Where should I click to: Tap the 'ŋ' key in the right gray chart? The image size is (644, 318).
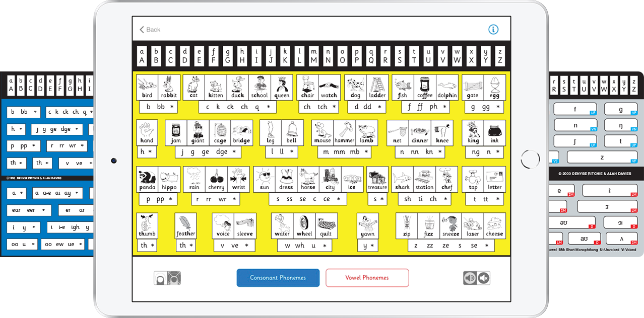[x=621, y=125]
